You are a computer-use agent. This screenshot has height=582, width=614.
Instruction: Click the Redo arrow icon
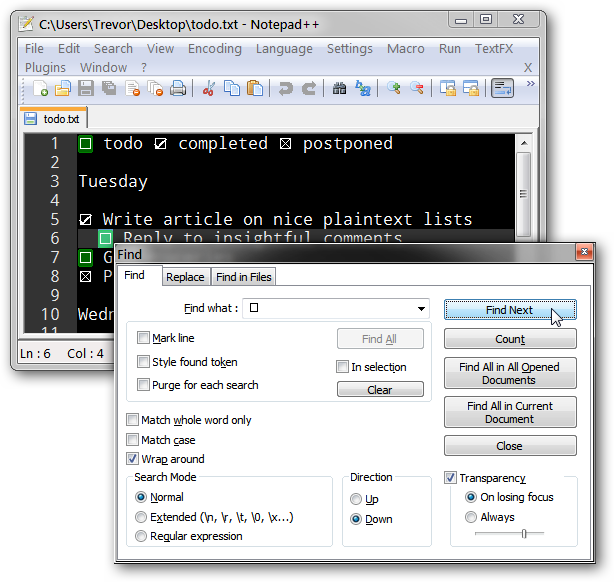click(309, 88)
